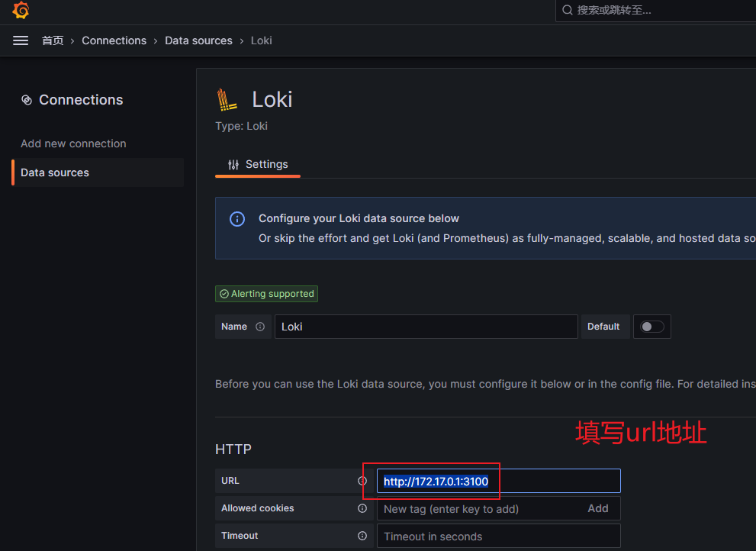The image size is (756, 551).
Task: Go to 首页 breadcrumb link
Action: (53, 40)
